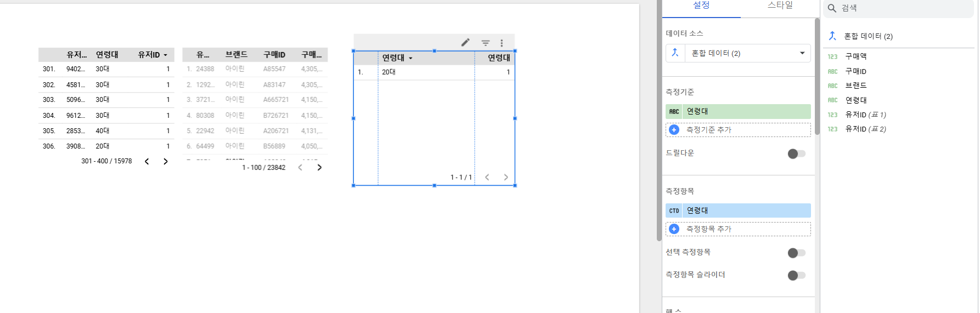Image resolution: width=980 pixels, height=313 pixels.
Task: Click the canvas vertical scrollbar
Action: (659, 121)
